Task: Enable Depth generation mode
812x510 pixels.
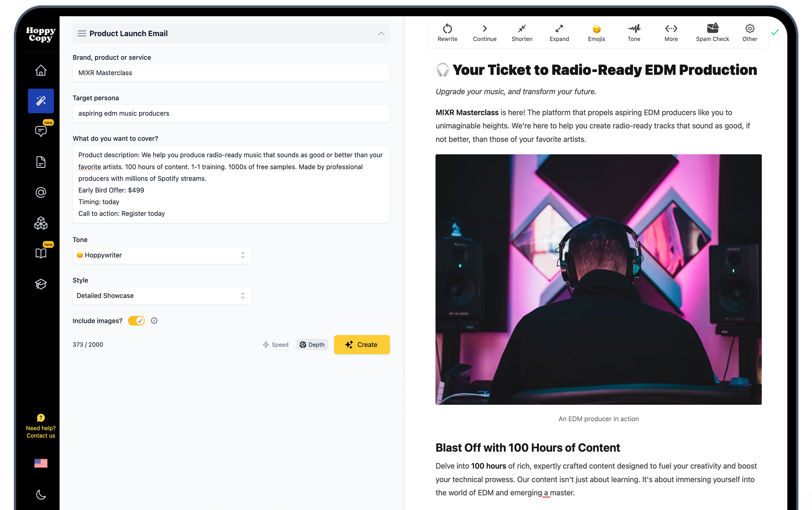Action: click(x=312, y=345)
